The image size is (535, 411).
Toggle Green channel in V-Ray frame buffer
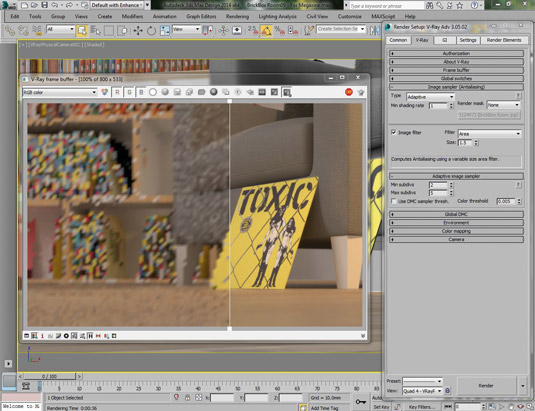[x=129, y=92]
